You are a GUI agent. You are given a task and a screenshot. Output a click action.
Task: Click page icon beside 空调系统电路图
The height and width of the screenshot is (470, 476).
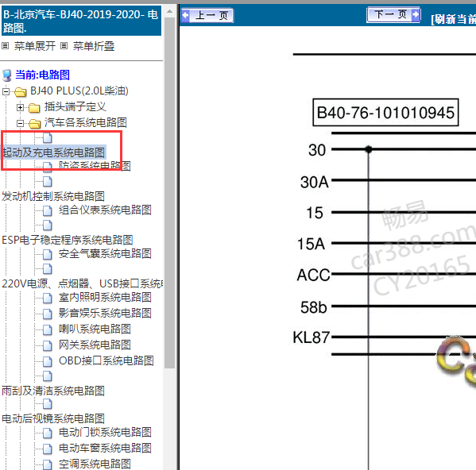[x=48, y=464]
